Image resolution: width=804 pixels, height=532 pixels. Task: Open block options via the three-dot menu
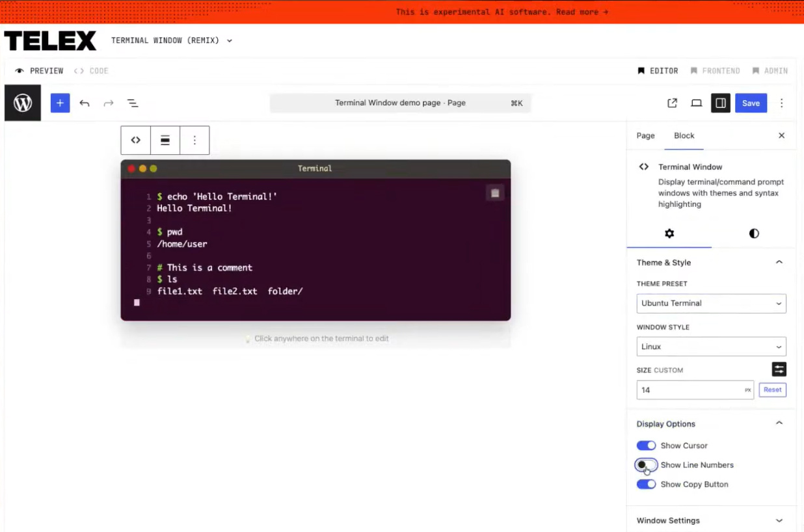[194, 140]
